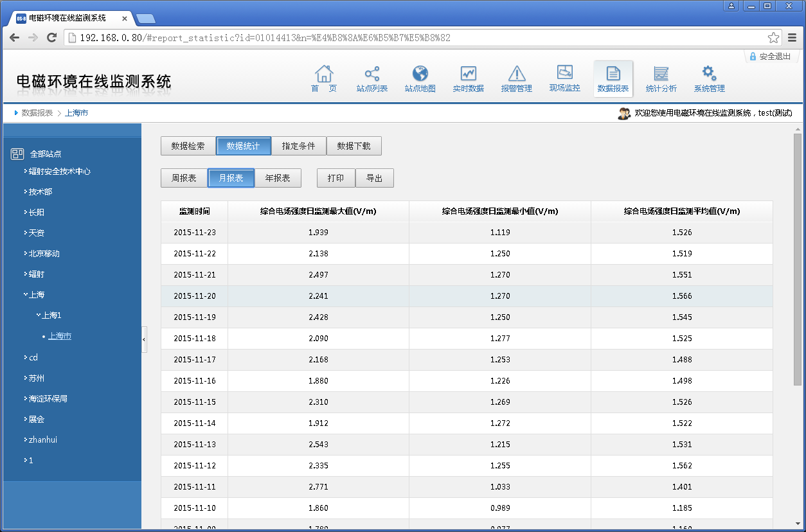Open the 实时数据 real-time data icon
Screen dimensions: 806x532
[x=468, y=73]
